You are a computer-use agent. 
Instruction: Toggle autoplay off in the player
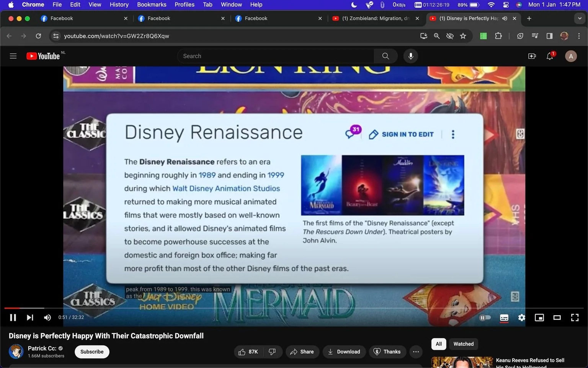coord(485,317)
